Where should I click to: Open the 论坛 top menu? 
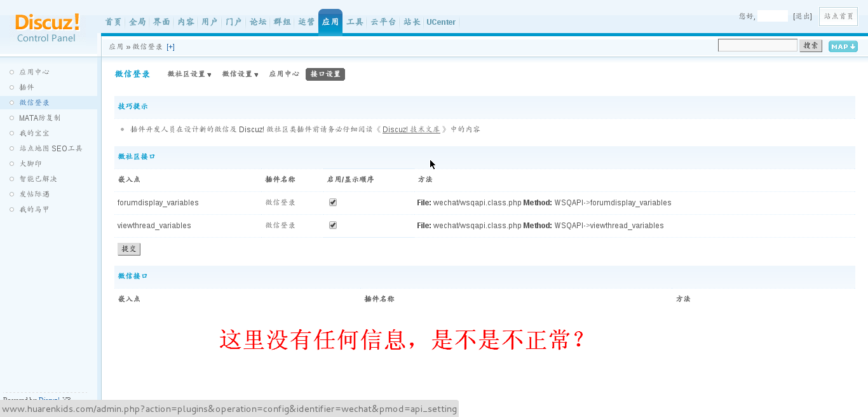258,22
